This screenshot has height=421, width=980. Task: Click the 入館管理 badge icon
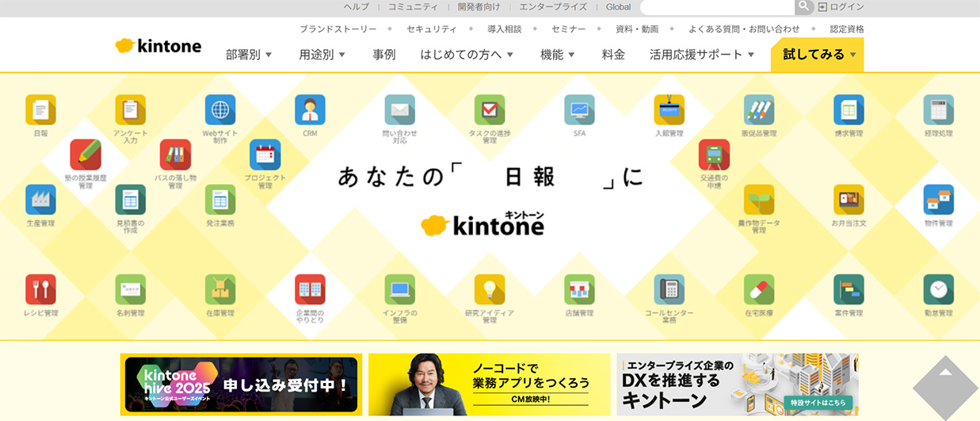(x=669, y=109)
